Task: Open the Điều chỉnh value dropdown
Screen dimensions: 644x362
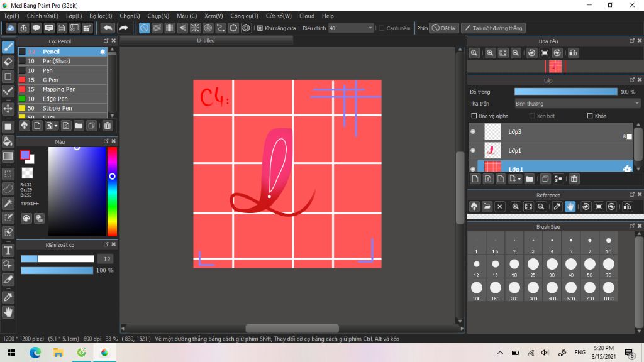Action: [x=370, y=28]
